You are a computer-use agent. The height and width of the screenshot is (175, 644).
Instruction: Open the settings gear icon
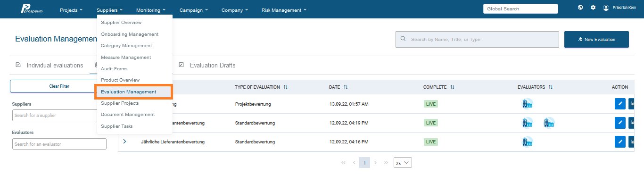(593, 8)
